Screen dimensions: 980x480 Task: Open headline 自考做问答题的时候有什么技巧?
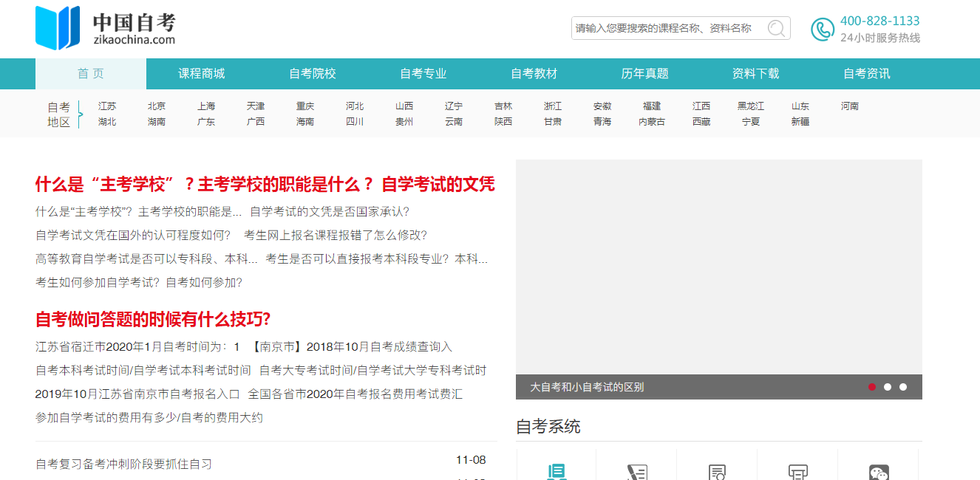[153, 319]
